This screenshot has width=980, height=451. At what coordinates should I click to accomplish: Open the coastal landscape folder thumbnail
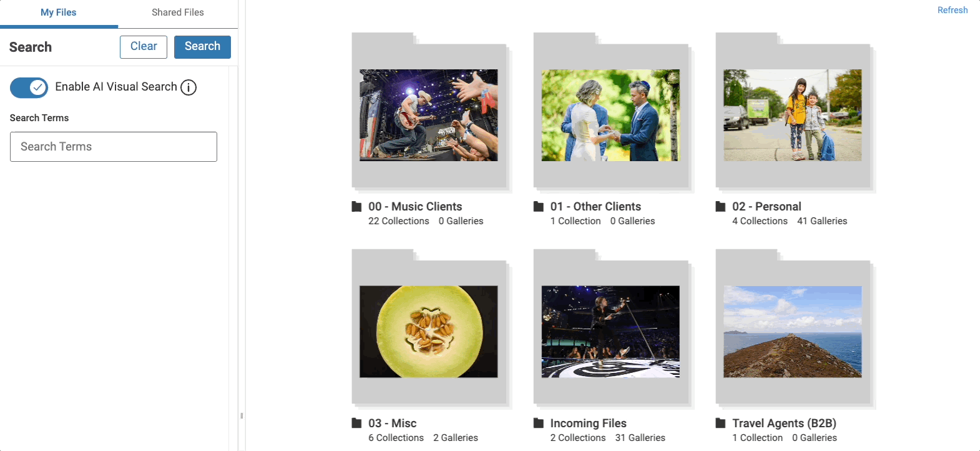point(793,332)
